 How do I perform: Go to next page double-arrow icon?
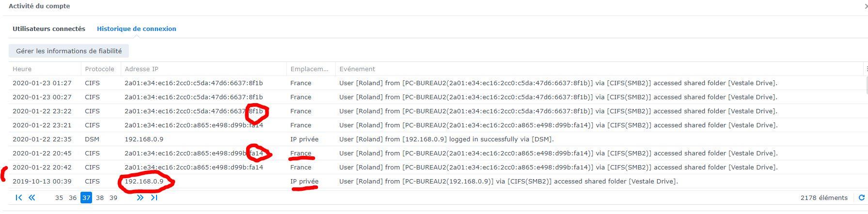point(140,198)
